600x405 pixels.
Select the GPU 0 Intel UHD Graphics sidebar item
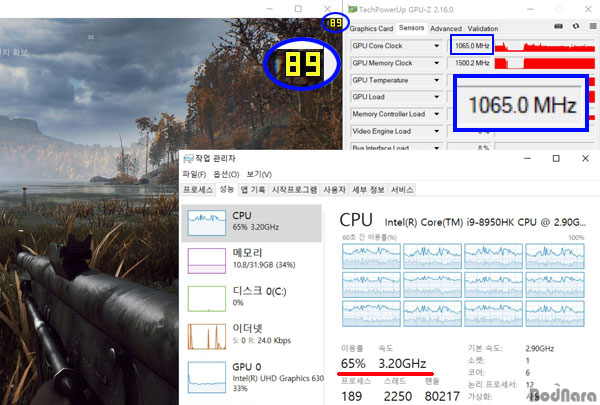coord(251,377)
